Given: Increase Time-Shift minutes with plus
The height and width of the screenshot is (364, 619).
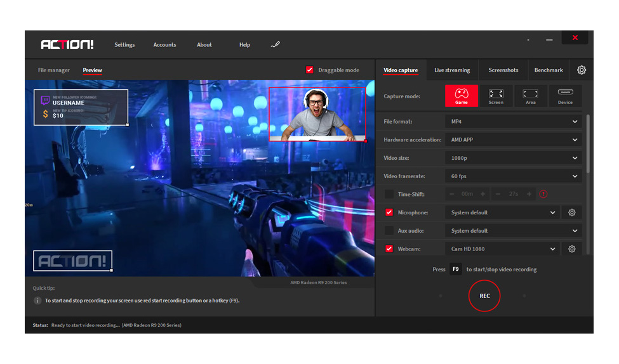Looking at the screenshot, I should (x=483, y=194).
